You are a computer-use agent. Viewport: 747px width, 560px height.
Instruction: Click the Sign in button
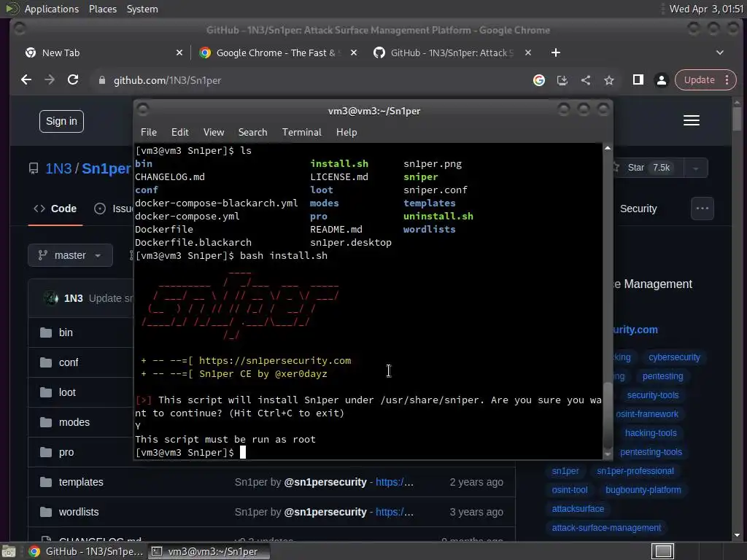(x=61, y=122)
